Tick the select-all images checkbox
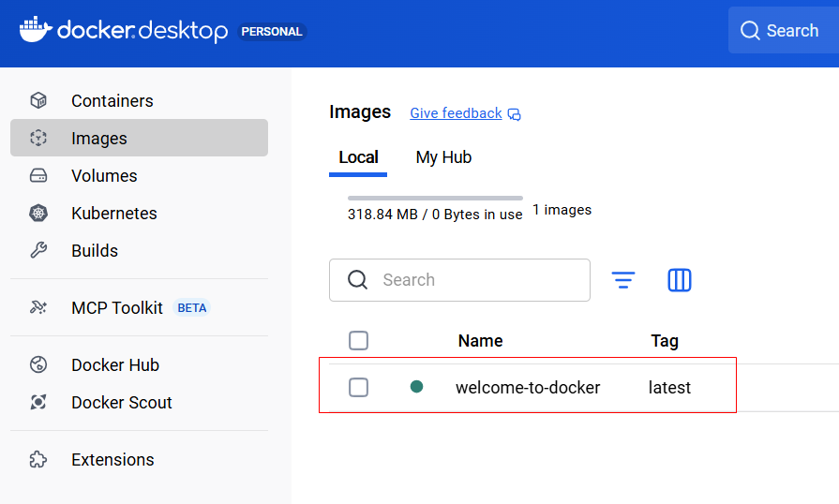 click(358, 340)
